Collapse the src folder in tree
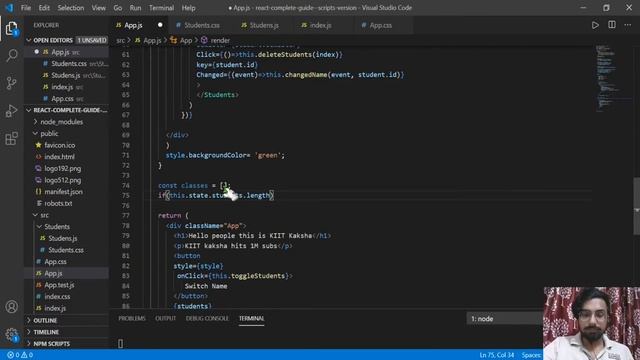The height and width of the screenshot is (360, 640). tap(44, 215)
